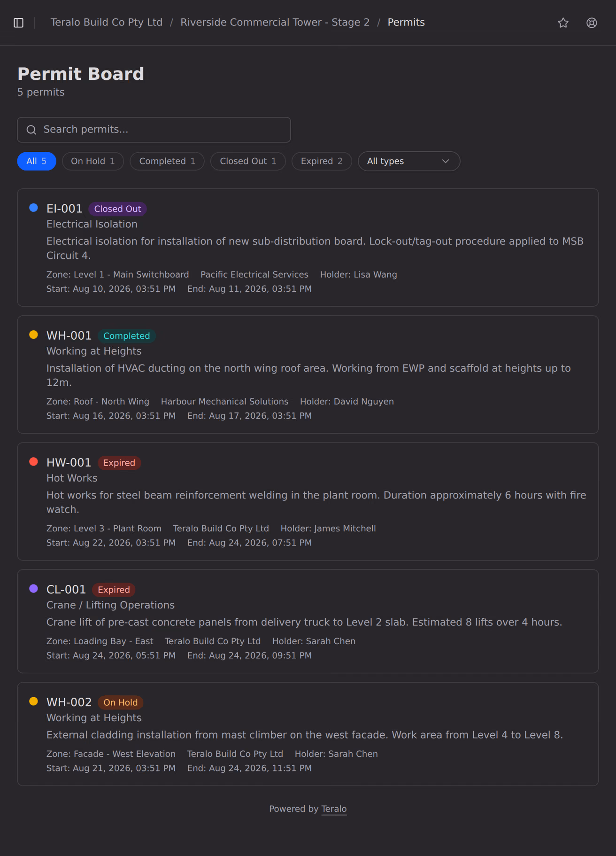Click the Expired badge on HW-001
616x856 pixels.
[119, 463]
